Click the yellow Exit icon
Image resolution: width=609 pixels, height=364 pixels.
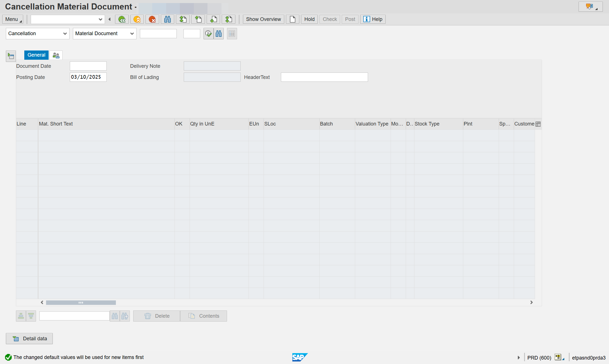[137, 19]
